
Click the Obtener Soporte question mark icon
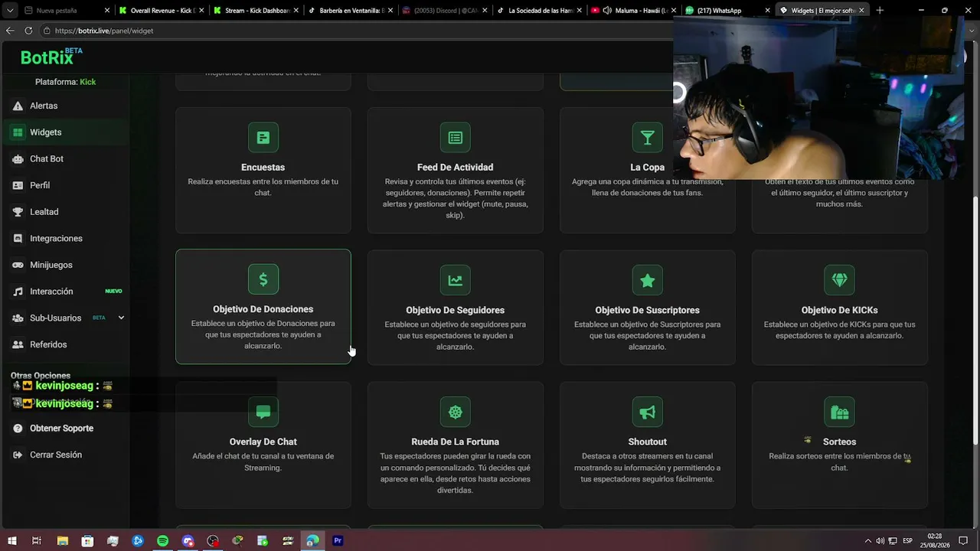[x=18, y=429]
